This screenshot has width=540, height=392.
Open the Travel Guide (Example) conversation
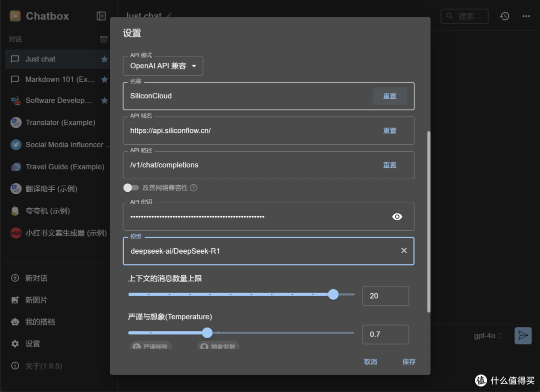click(x=57, y=167)
